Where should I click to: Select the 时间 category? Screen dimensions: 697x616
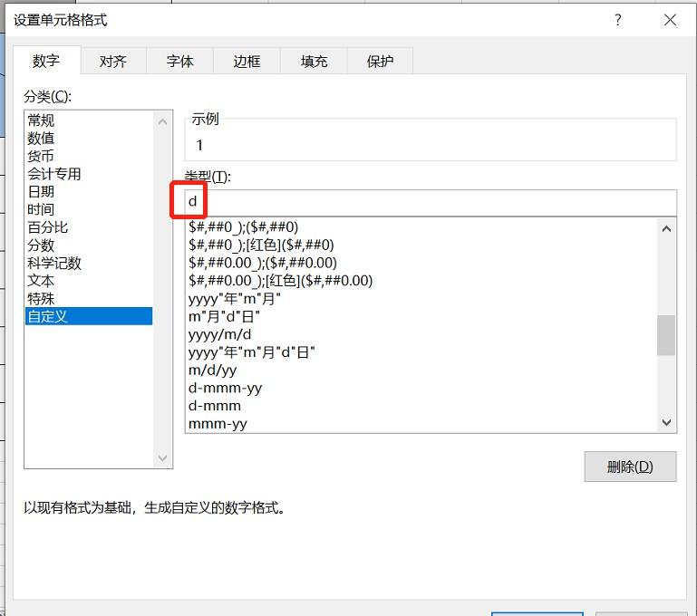tap(89, 209)
